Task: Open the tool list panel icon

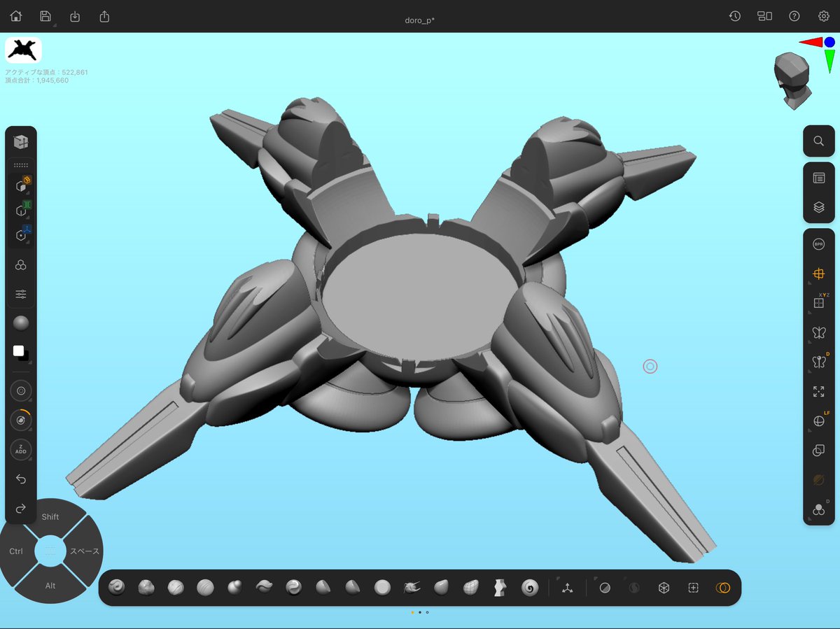Action: [818, 178]
